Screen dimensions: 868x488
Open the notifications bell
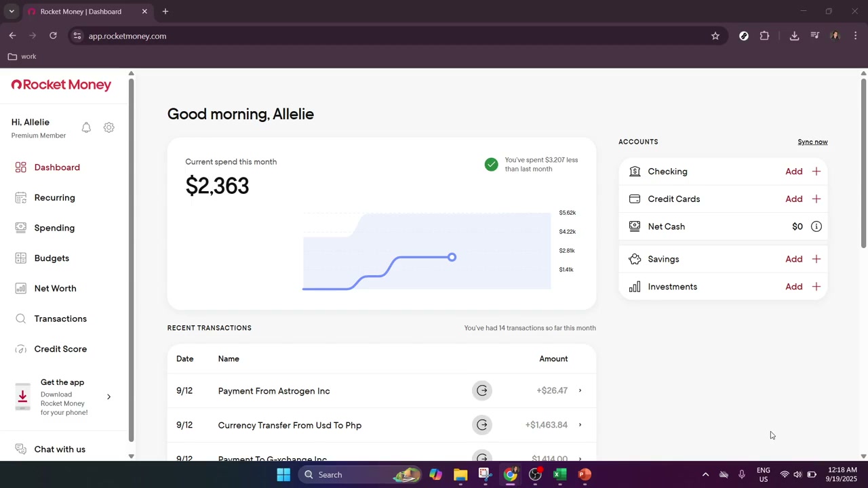point(86,127)
